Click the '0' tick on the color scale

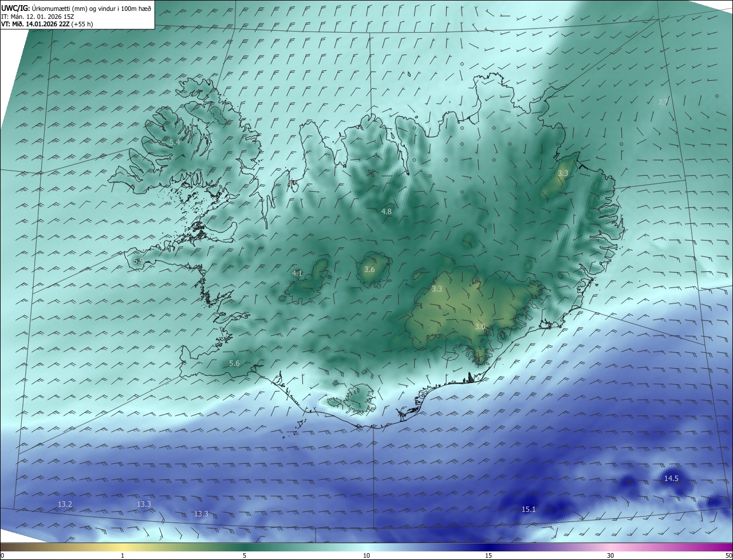[2, 555]
